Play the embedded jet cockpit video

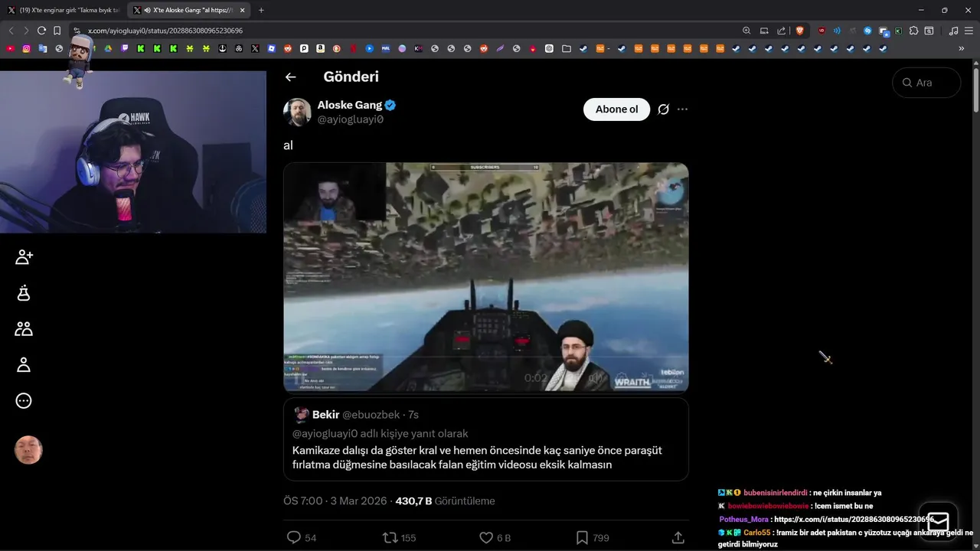click(x=485, y=277)
